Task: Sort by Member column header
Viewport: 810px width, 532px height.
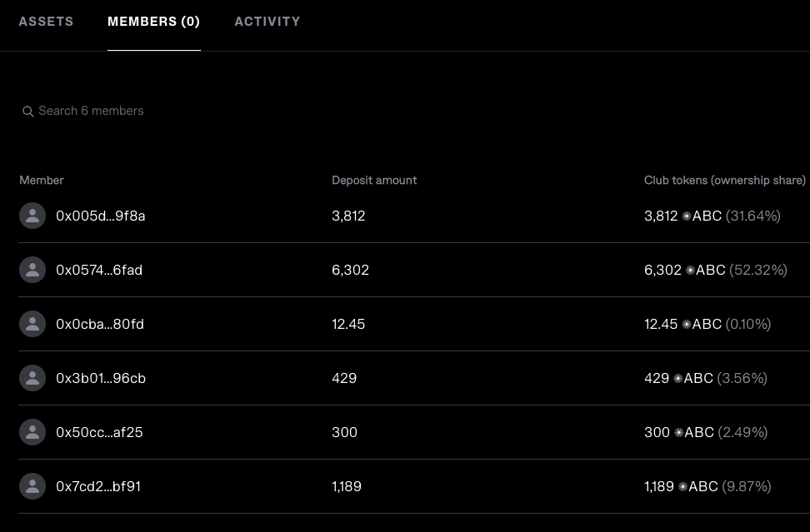Action: pyautogui.click(x=42, y=180)
